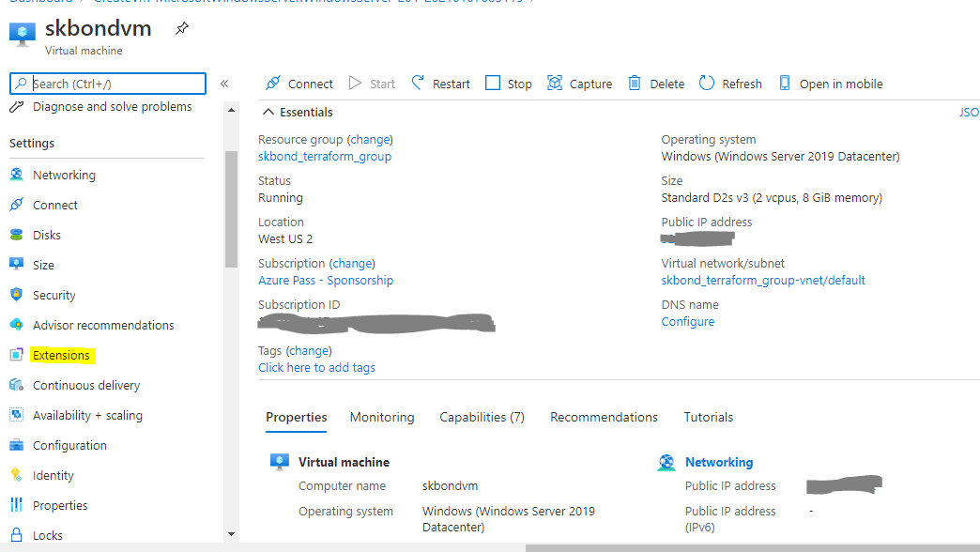Screen dimensions: 980x552
Task: Open the highlighted Extensions blade
Action: 61,355
